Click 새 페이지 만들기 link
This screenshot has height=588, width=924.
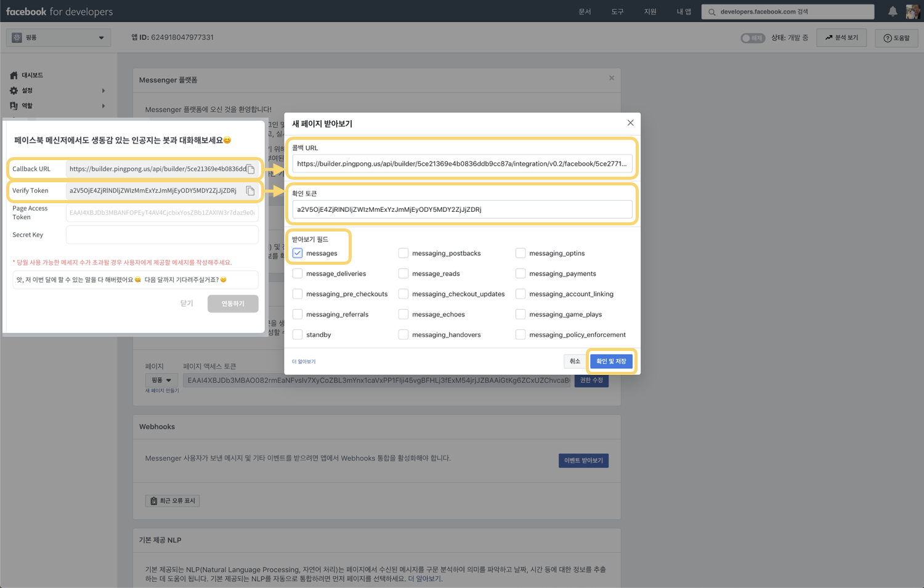(x=162, y=391)
